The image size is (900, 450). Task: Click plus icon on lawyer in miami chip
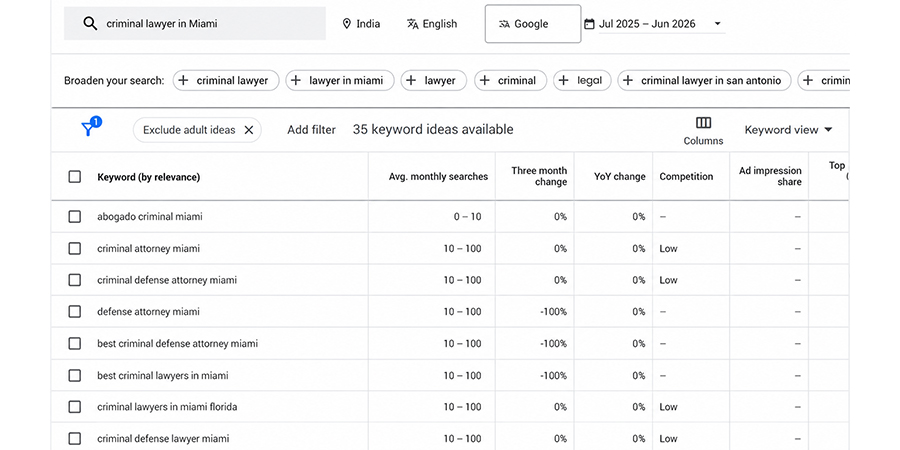(x=296, y=80)
